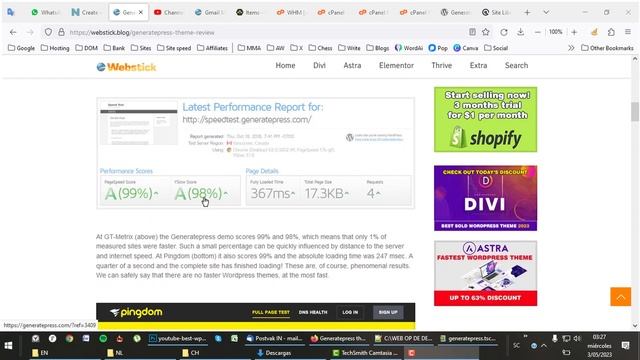Click the volume speaker tray icon
Screen dimensions: 640x360
(x=577, y=338)
